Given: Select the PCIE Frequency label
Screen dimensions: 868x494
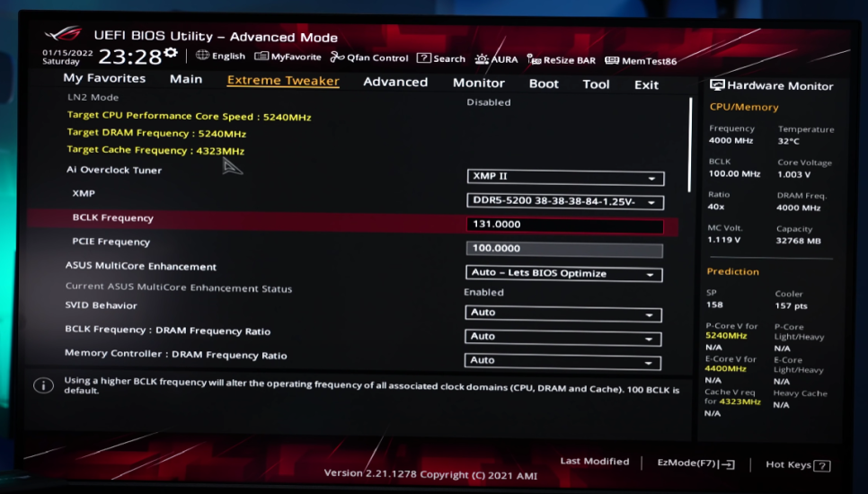Looking at the screenshot, I should 111,242.
